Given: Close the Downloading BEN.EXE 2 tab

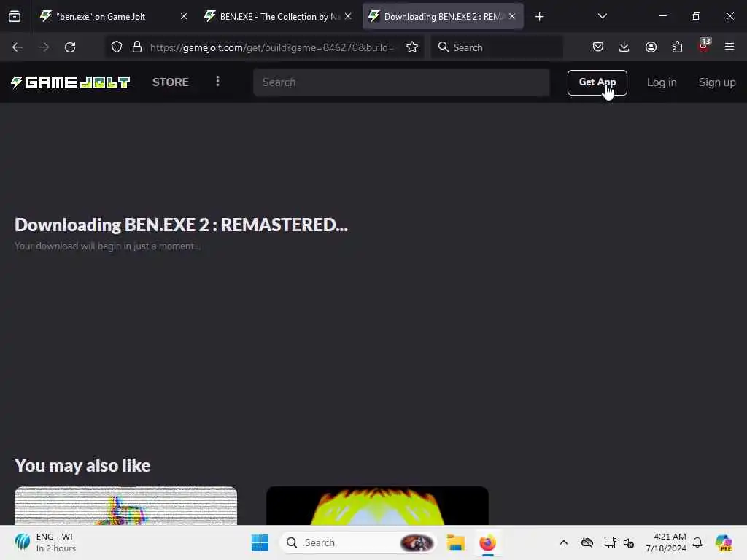Looking at the screenshot, I should 512,17.
